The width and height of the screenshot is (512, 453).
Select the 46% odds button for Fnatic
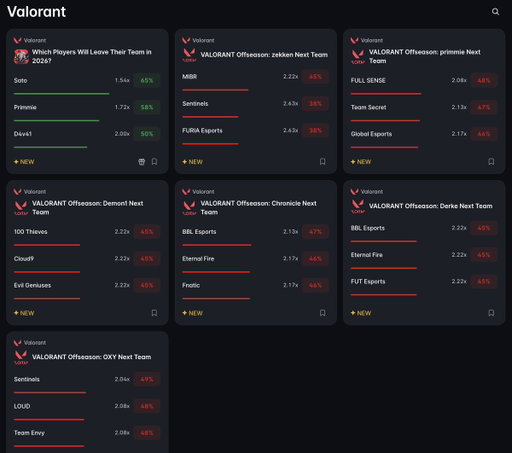pyautogui.click(x=315, y=285)
